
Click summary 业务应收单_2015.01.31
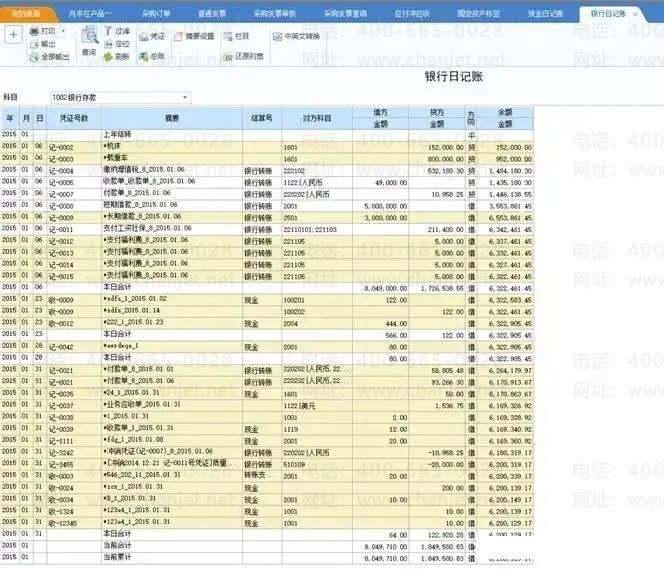[x=142, y=404]
